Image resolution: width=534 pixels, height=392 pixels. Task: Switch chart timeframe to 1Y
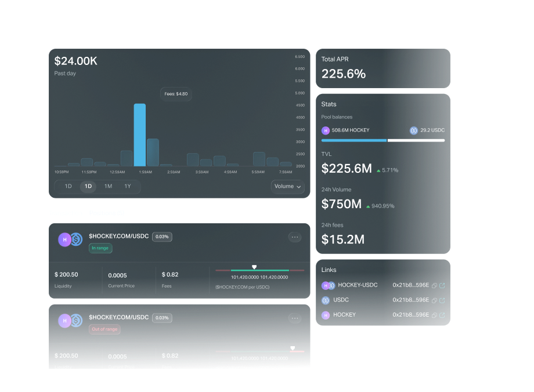click(x=128, y=186)
